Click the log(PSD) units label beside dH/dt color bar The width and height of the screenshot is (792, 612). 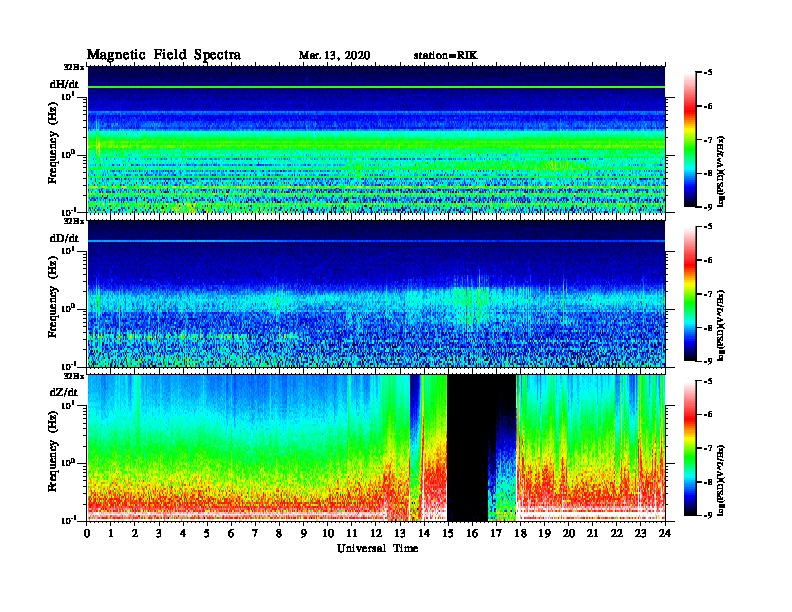pyautogui.click(x=721, y=171)
